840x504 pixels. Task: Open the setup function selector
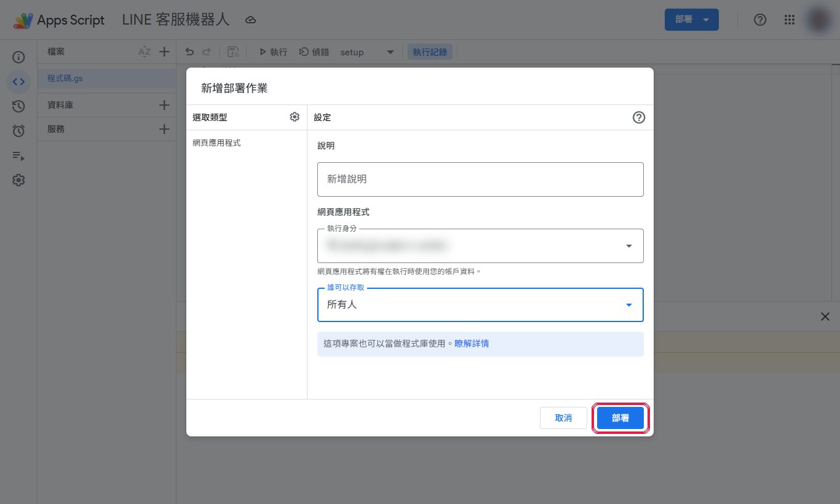click(x=367, y=52)
